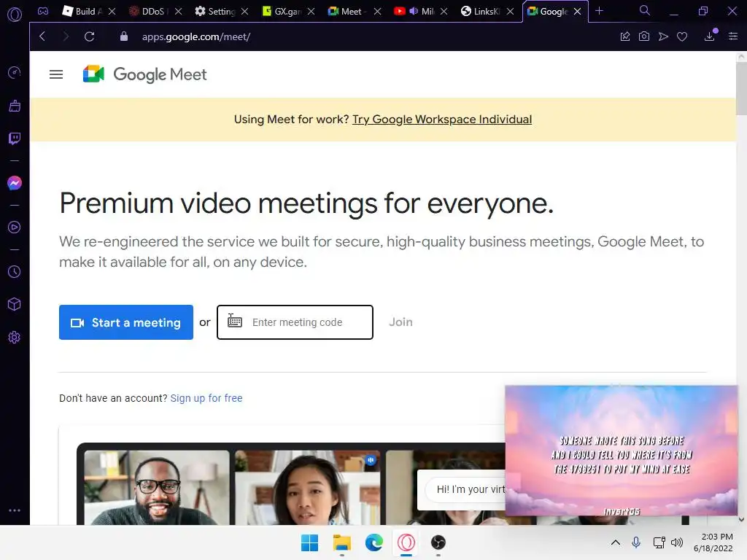
Task: Open the Player icon in sidebar
Action: point(15,227)
